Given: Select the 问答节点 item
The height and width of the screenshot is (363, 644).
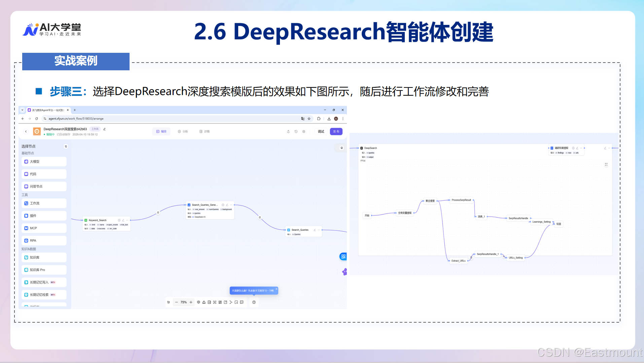Looking at the screenshot, I should (x=44, y=187).
